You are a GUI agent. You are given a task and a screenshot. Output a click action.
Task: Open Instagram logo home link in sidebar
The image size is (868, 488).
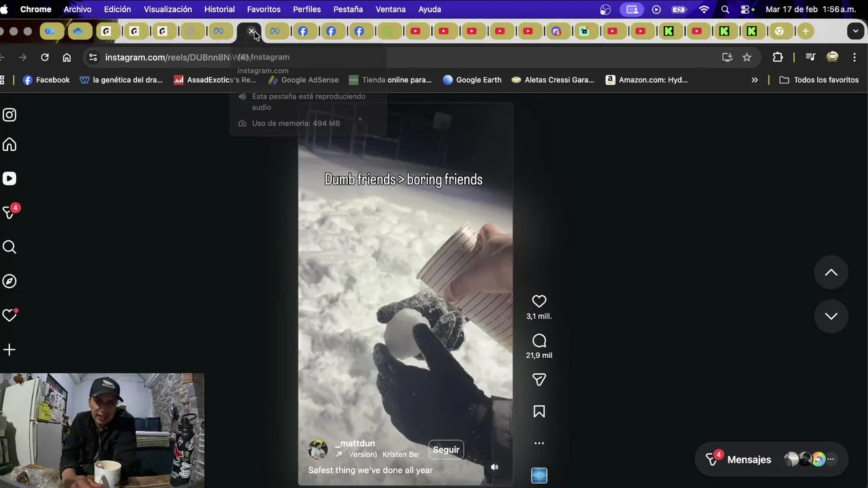pyautogui.click(x=9, y=115)
